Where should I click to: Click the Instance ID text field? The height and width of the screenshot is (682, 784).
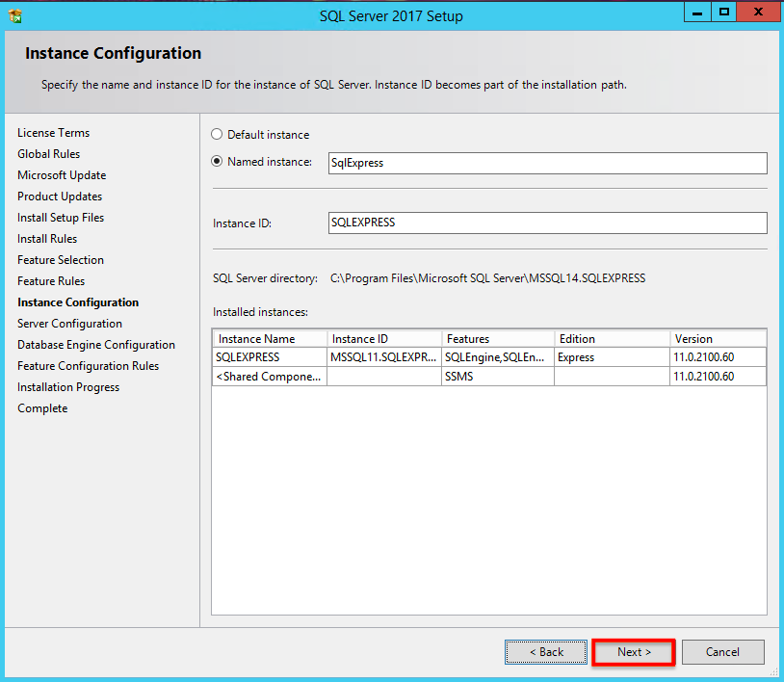tap(547, 223)
